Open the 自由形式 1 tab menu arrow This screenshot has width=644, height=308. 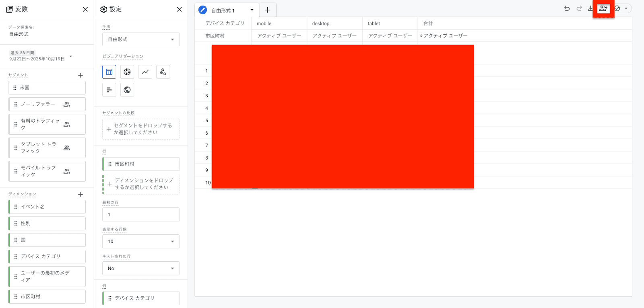pos(252,10)
